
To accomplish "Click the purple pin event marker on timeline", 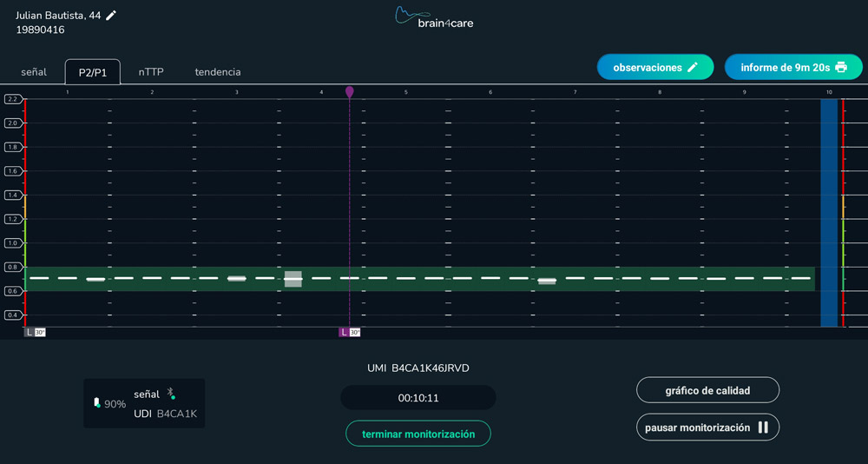I will [350, 91].
